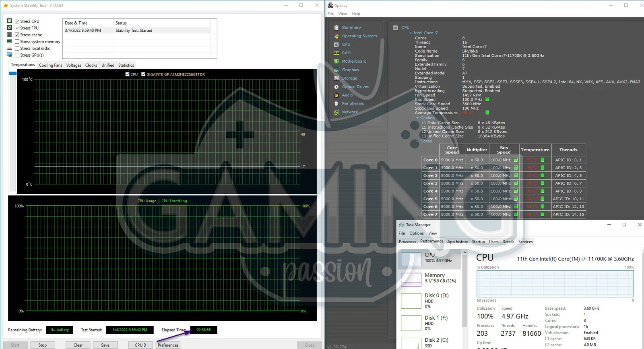This screenshot has width=644, height=349.
Task: Select the Audio speaker icon in Speccy
Action: (336, 95)
